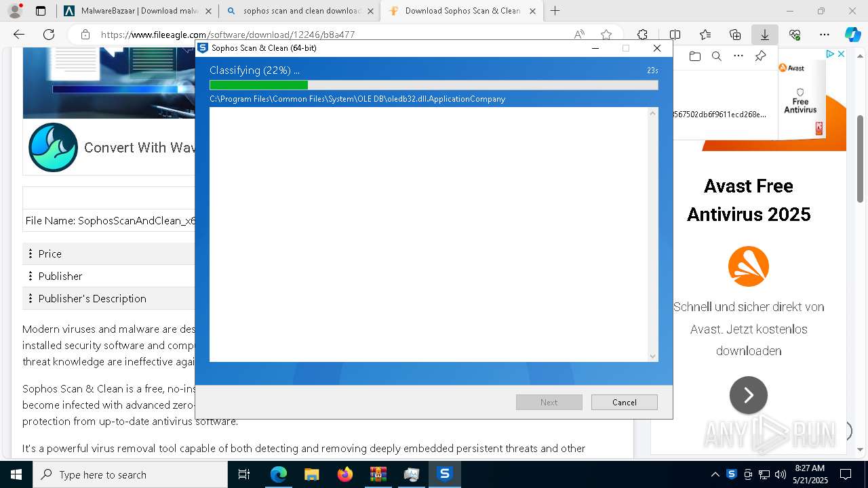Click the taskbar search box
868x488 pixels.
coord(130,474)
